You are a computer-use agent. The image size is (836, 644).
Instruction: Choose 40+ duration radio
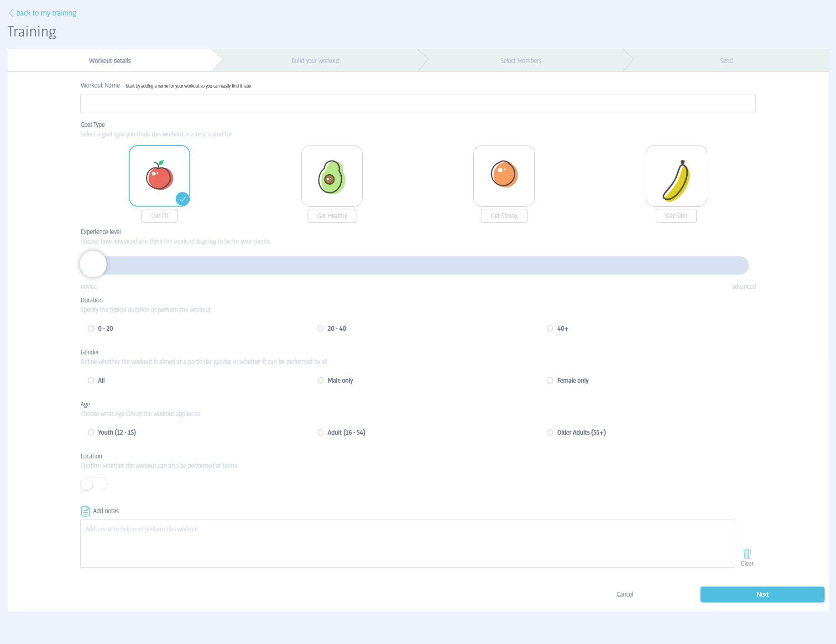click(x=550, y=328)
